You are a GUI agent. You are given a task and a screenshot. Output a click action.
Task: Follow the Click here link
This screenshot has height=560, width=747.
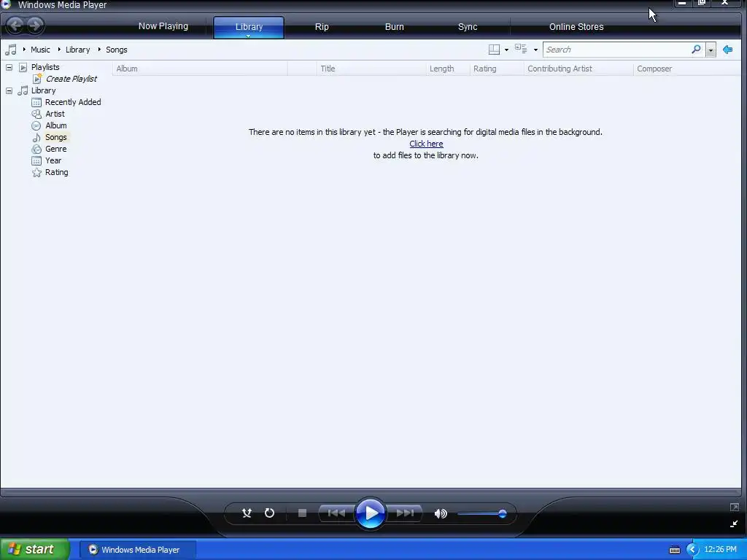tap(426, 144)
